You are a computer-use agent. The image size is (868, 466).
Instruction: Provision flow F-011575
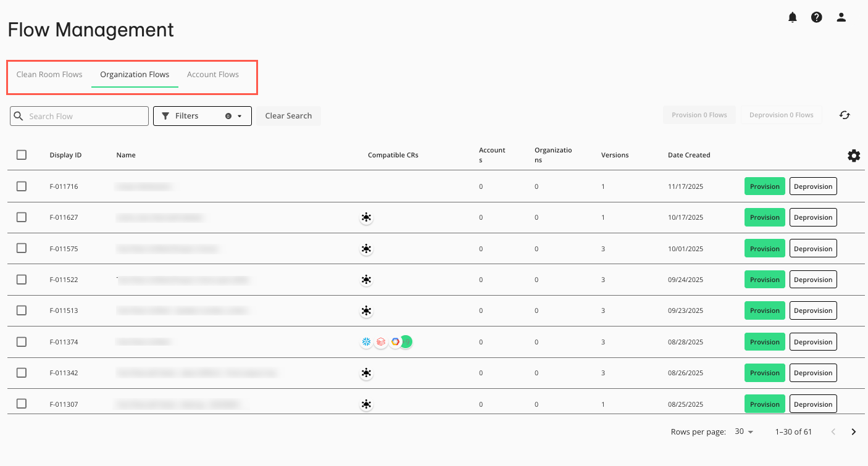point(765,249)
